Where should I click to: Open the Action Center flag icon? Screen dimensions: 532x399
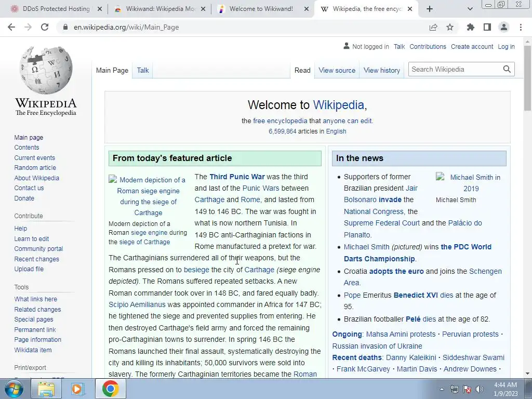point(467,389)
